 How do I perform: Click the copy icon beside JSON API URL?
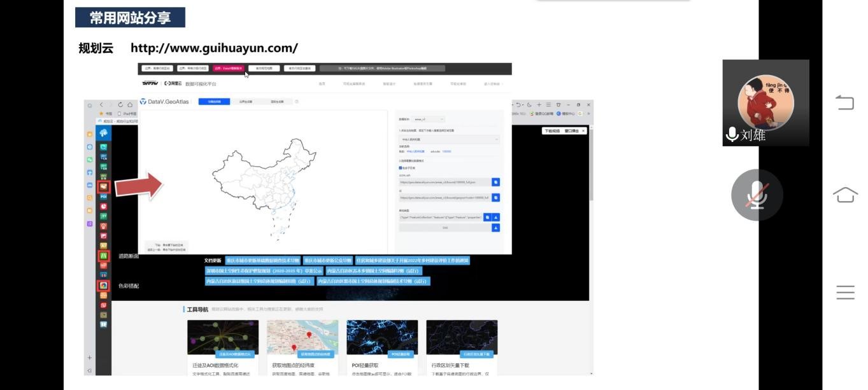click(x=495, y=182)
